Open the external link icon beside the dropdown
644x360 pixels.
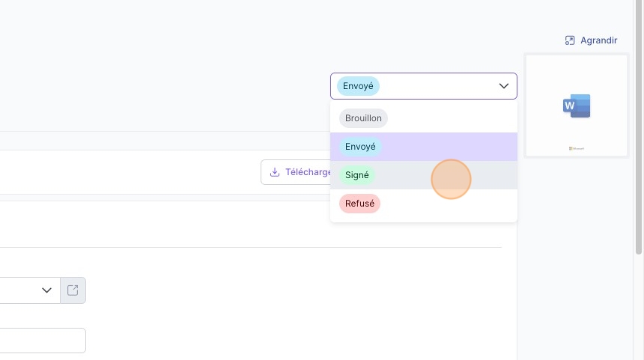73,290
